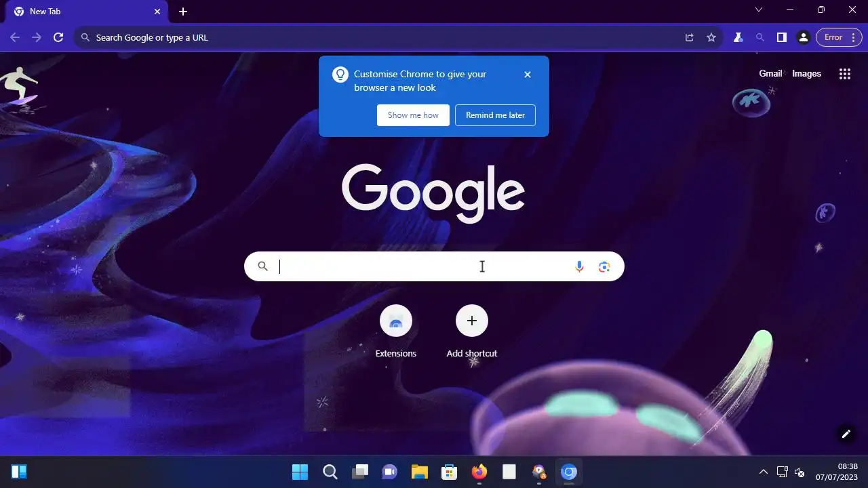This screenshot has height=488, width=868.
Task: Dismiss the Customise Chrome popup
Action: (528, 75)
